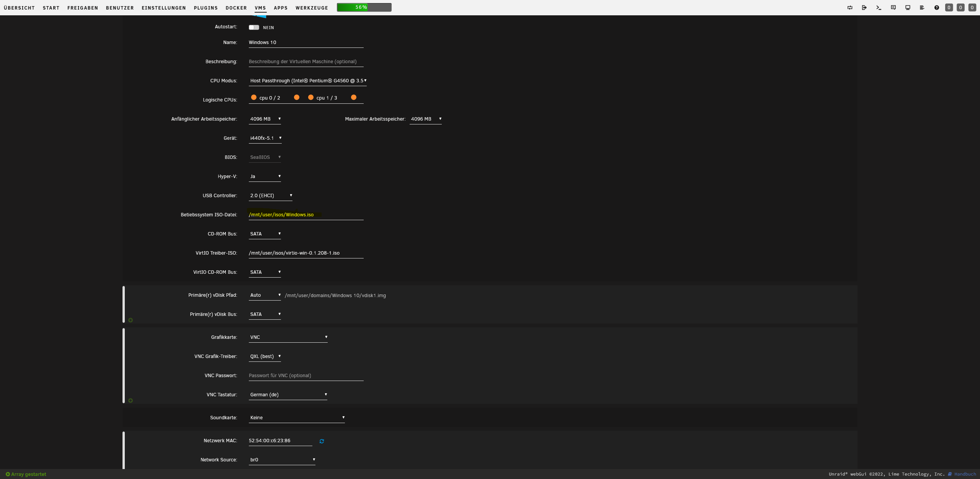Open Primäre(r) vDisk Bus dropdown

(265, 314)
